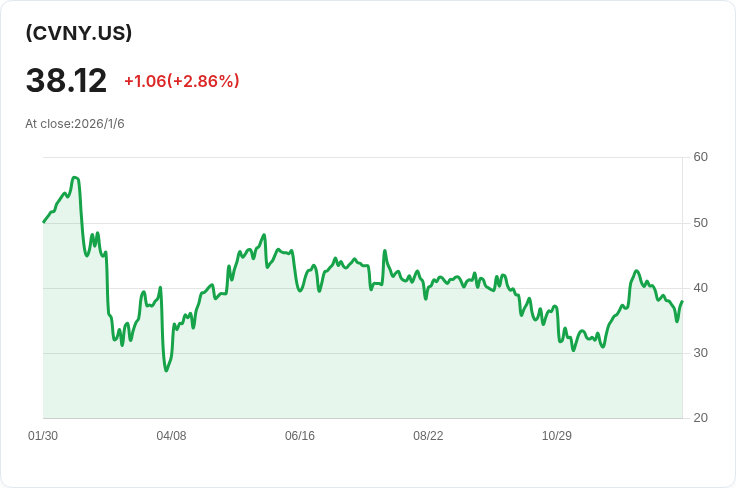Click the final endpoint of the price line
The width and height of the screenshot is (736, 488).
point(682,301)
